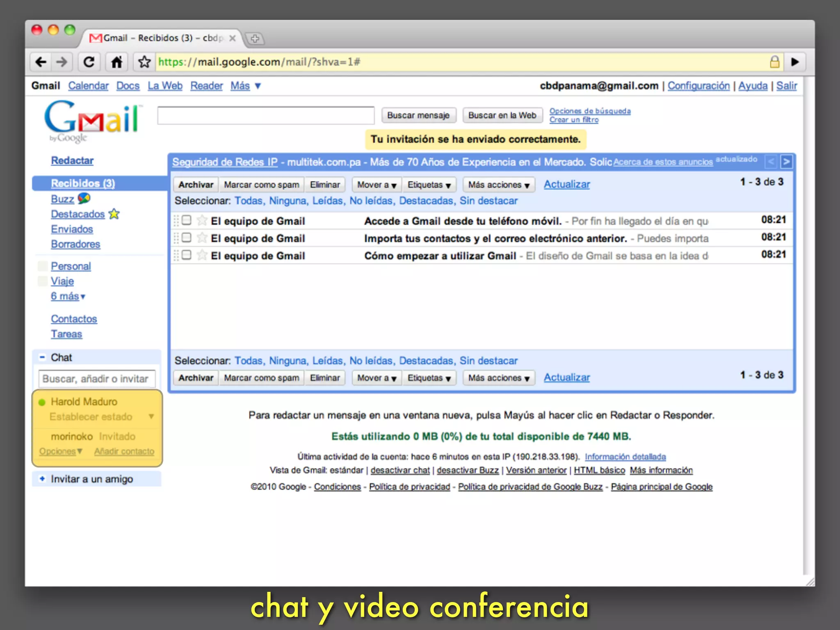The height and width of the screenshot is (630, 840).
Task: Open the Más dropdown in top bar
Action: click(246, 86)
